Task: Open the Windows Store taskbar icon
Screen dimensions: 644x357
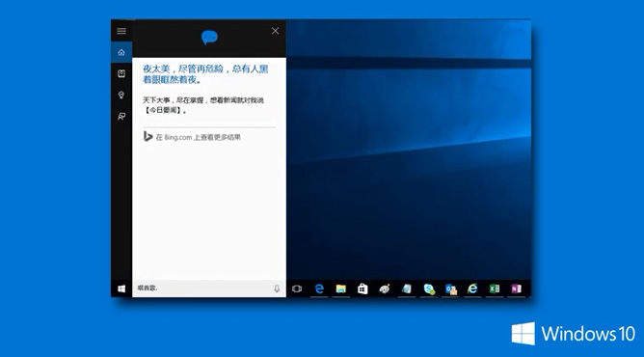Action: coord(362,288)
